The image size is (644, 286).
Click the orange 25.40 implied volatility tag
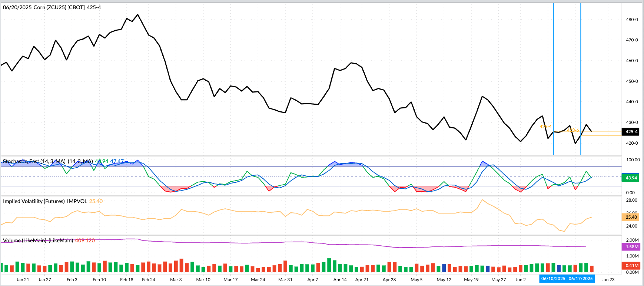pos(631,217)
